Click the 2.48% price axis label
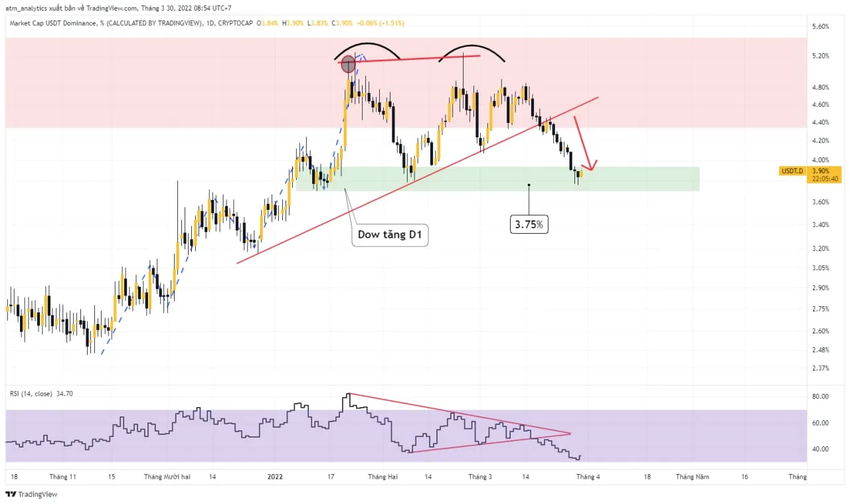850x504 pixels. 819,350
